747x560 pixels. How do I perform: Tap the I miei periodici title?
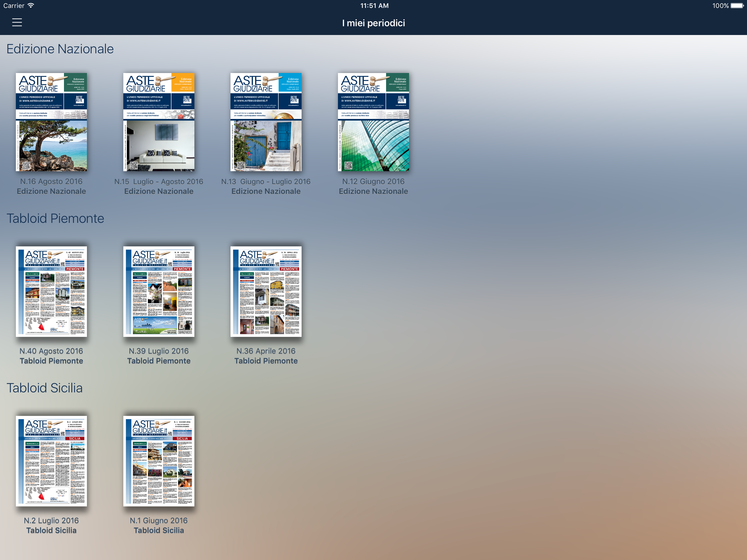[x=373, y=23]
